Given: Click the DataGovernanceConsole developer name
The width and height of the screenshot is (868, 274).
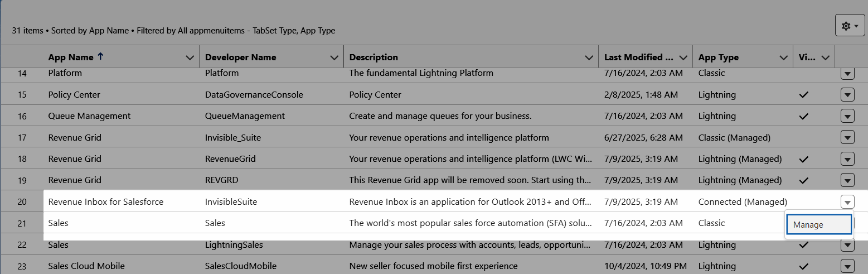Looking at the screenshot, I should click(254, 95).
